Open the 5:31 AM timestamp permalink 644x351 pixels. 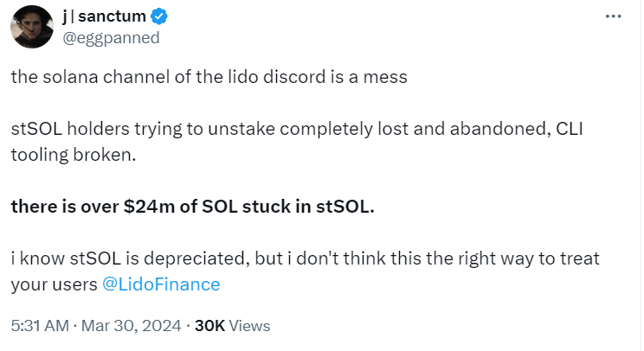click(40, 326)
